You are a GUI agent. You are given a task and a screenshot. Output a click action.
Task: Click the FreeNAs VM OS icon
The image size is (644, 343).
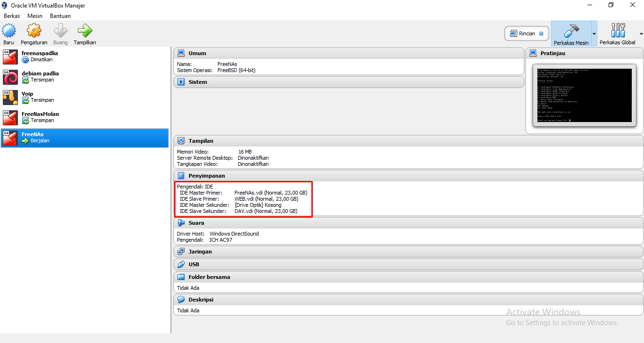point(10,138)
